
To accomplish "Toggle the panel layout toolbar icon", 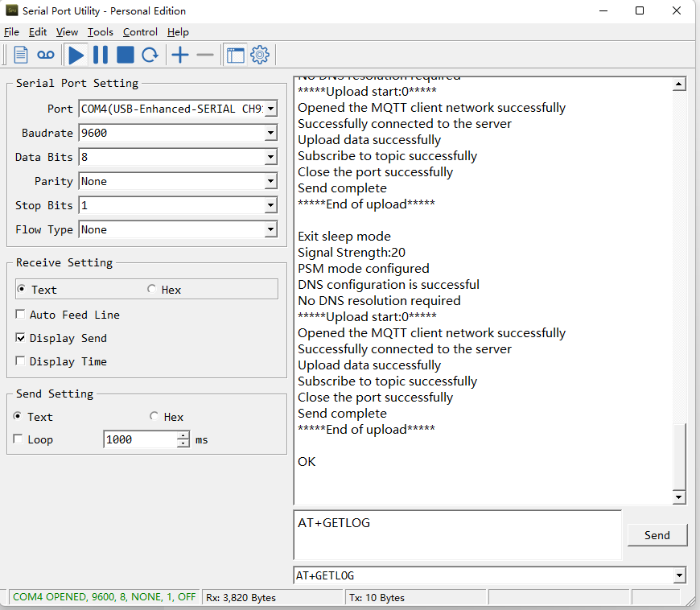I will click(235, 55).
